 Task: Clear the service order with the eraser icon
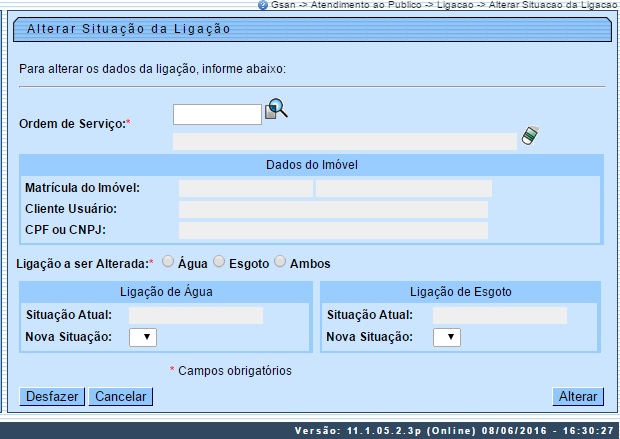tap(530, 136)
